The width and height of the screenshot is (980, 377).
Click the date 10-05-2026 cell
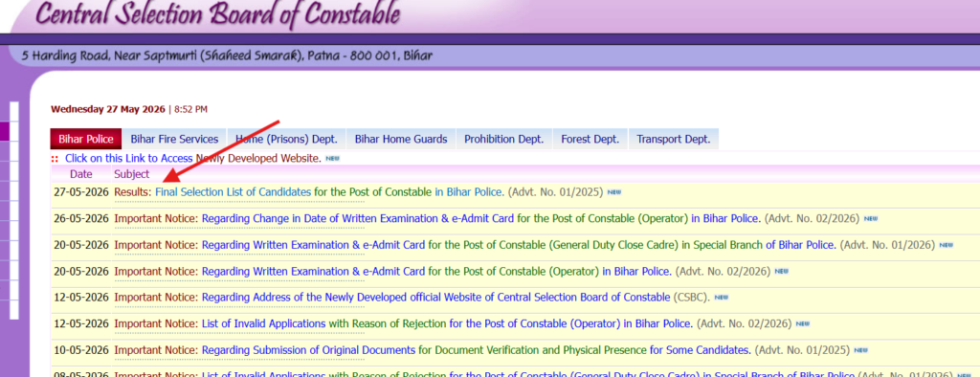coord(80,349)
